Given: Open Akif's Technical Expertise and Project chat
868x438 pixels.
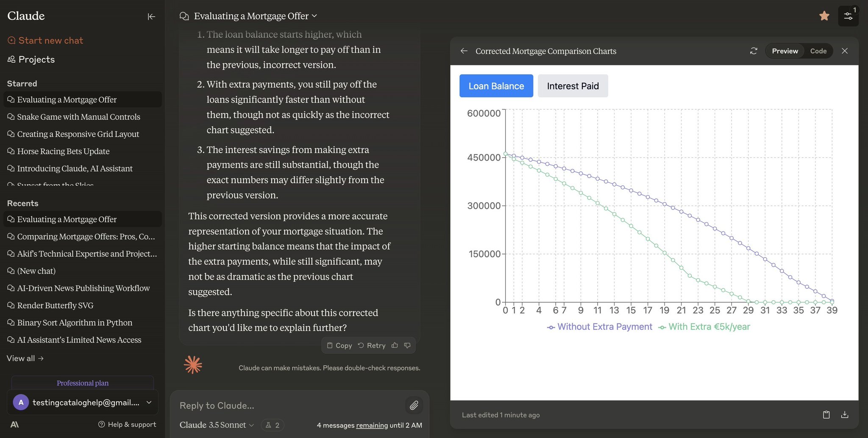Looking at the screenshot, I should (83, 254).
